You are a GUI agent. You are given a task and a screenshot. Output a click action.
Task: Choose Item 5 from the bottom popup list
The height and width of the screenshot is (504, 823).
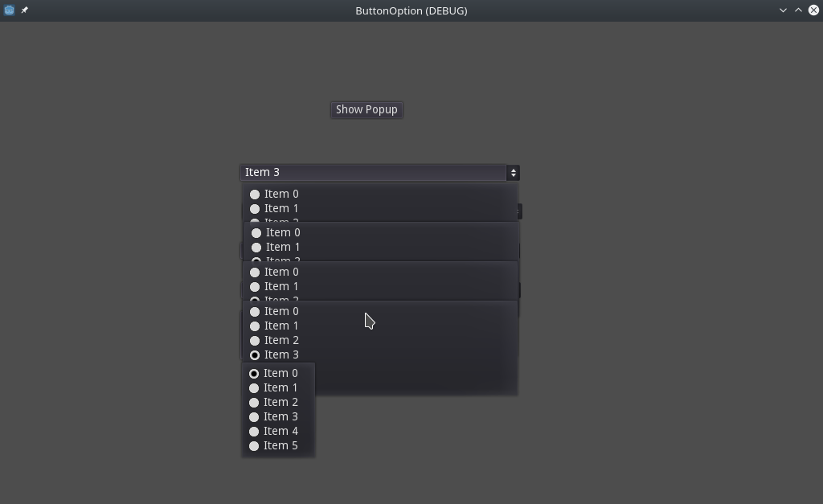point(281,445)
